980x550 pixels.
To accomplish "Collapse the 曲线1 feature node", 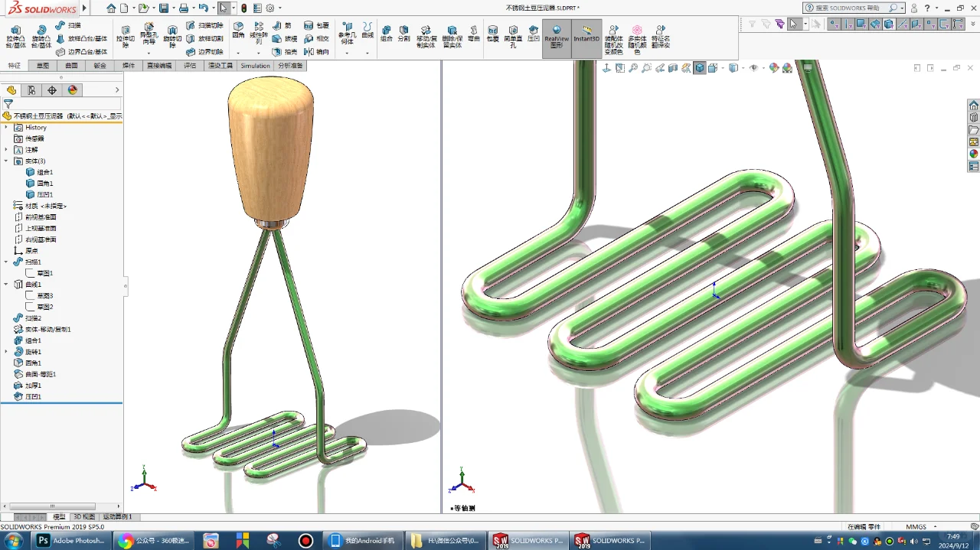I will click(x=6, y=285).
